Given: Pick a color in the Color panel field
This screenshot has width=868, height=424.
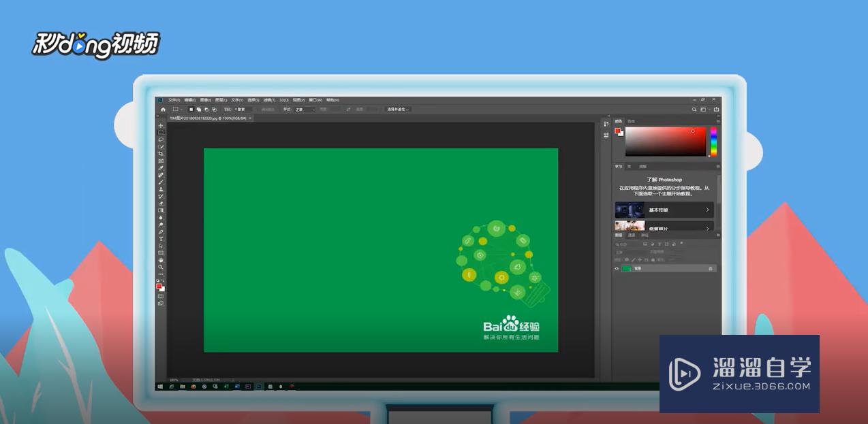Looking at the screenshot, I should 666,142.
